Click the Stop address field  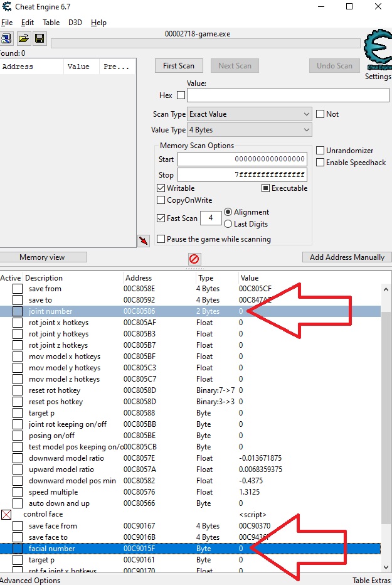pyautogui.click(x=242, y=174)
